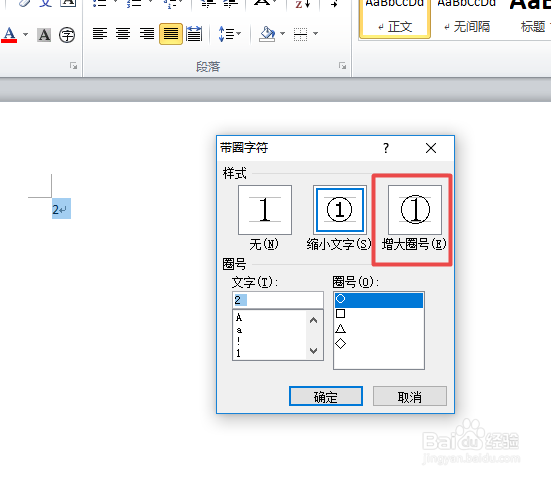Image resolution: width=551 pixels, height=478 pixels.
Task: Open borders dropdown arrow
Action: tap(316, 34)
